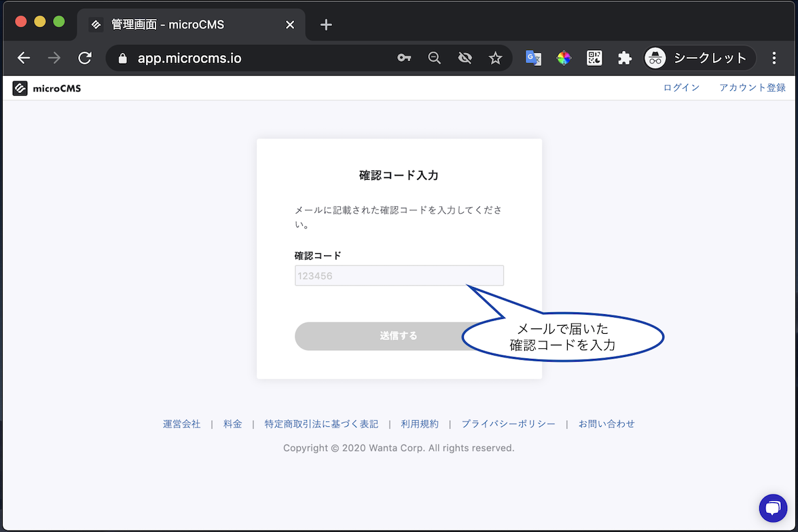Select the 管理画面 - microCMS tab

pyautogui.click(x=191, y=24)
